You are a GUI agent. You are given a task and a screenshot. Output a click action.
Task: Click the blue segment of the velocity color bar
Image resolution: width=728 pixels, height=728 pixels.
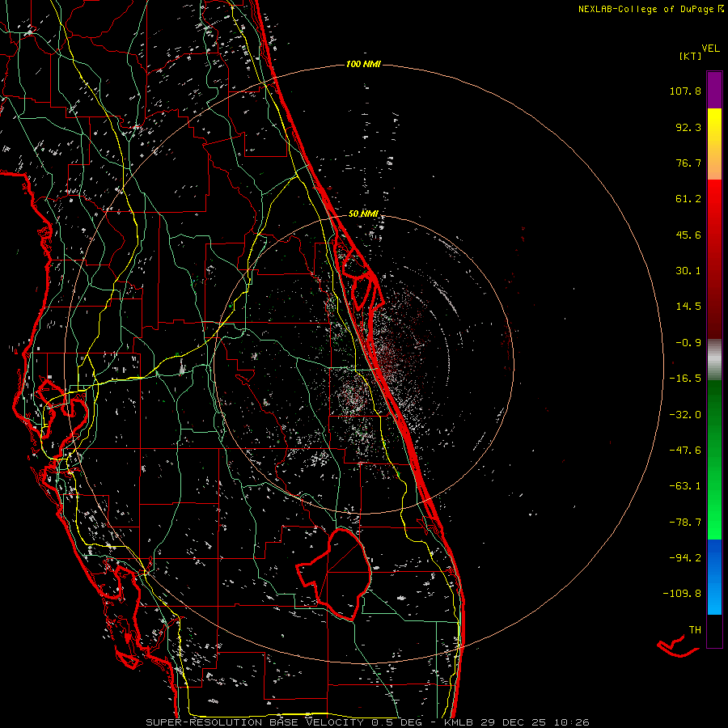coord(714,577)
